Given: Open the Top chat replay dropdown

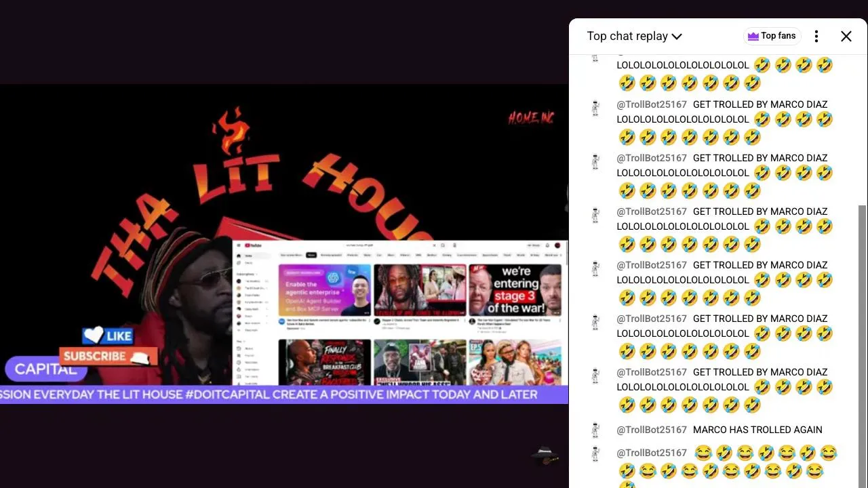Looking at the screenshot, I should point(634,37).
